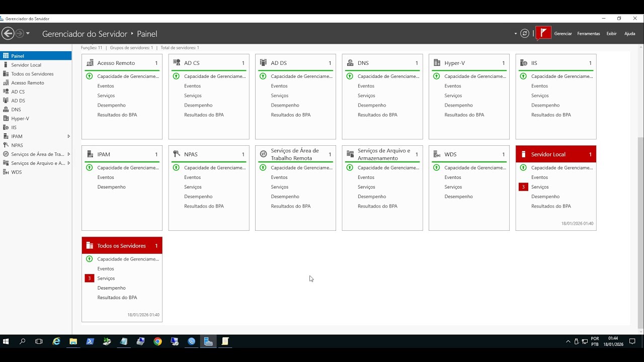Click Capacidade de Gerenciamento in NPAS tile
644x362 pixels.
coord(215,167)
